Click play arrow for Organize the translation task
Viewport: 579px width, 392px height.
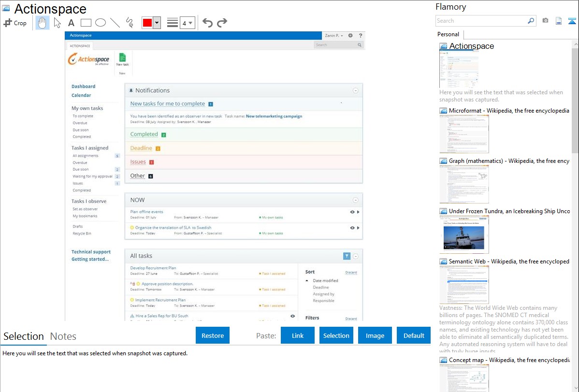(x=358, y=228)
